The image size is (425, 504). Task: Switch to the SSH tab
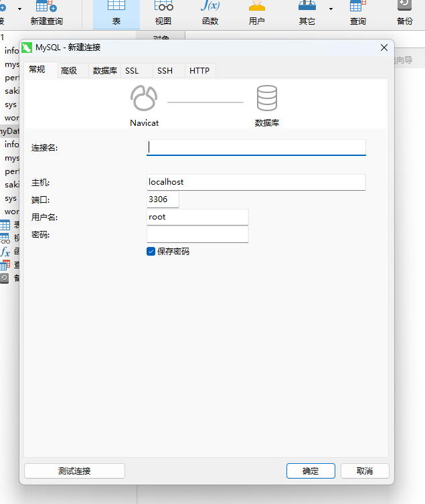pyautogui.click(x=169, y=71)
